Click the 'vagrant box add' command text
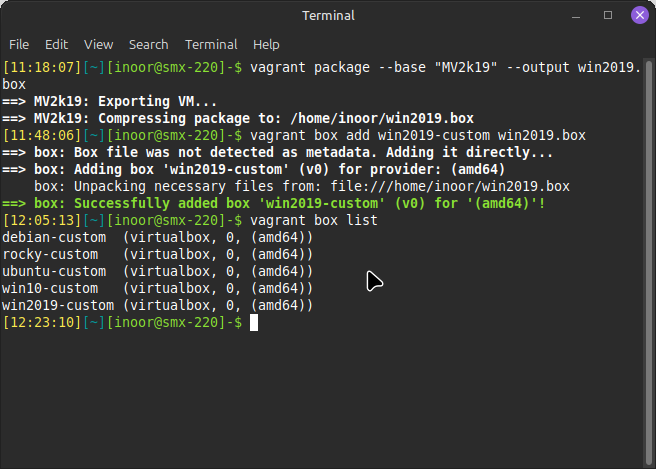This screenshot has width=656, height=469. pyautogui.click(x=418, y=136)
